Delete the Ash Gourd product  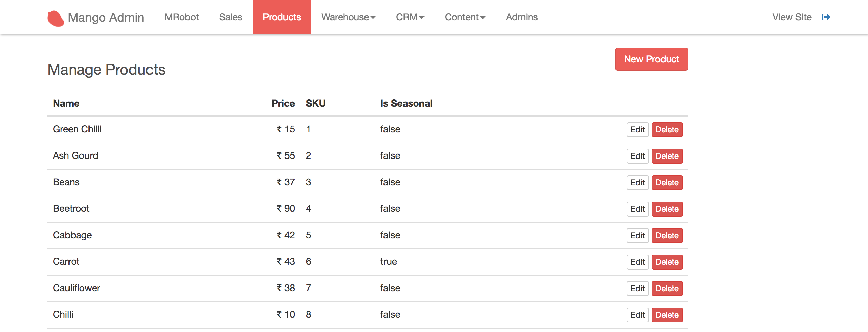point(667,156)
